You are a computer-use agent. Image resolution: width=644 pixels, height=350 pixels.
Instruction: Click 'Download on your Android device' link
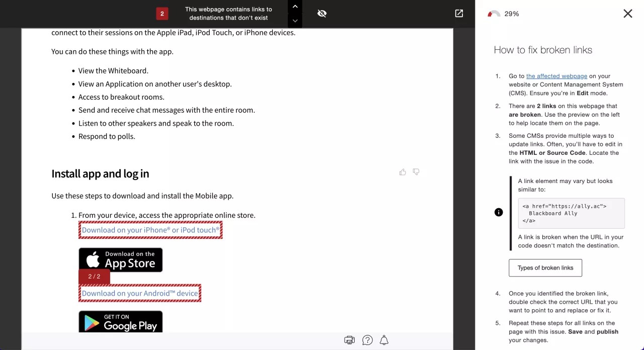(x=140, y=293)
